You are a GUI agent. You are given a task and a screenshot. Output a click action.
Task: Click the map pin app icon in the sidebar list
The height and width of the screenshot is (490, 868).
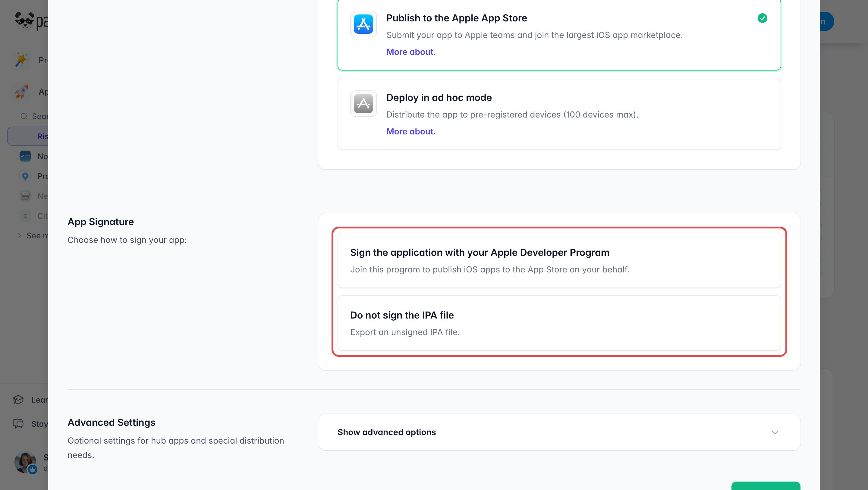tap(25, 176)
